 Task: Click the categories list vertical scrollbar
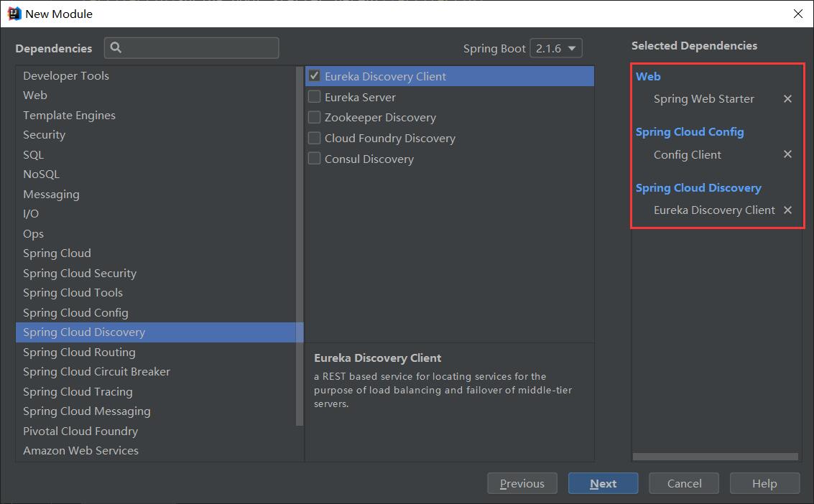[x=300, y=246]
